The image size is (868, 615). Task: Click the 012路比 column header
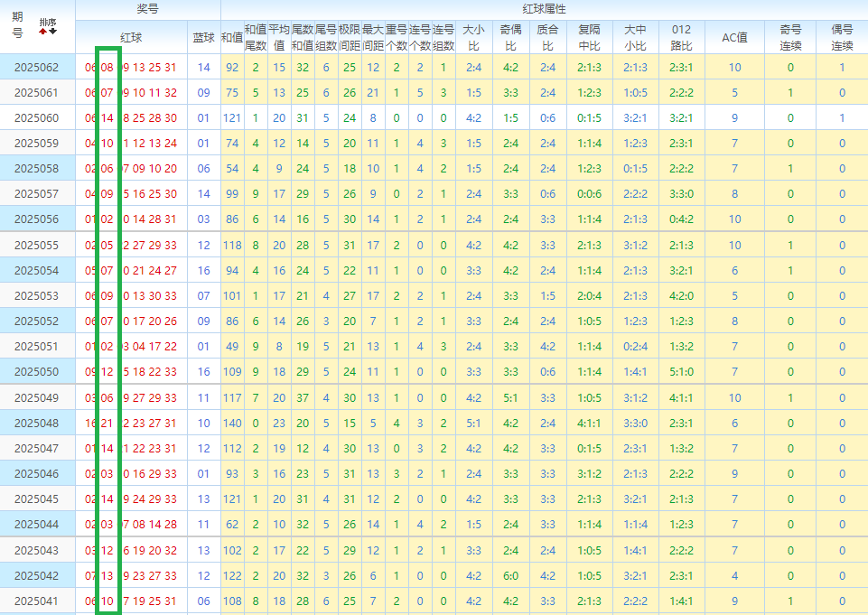point(681,38)
